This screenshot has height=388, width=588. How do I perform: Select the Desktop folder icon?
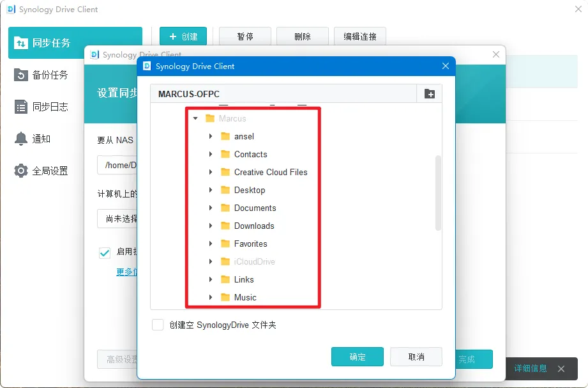coord(225,190)
